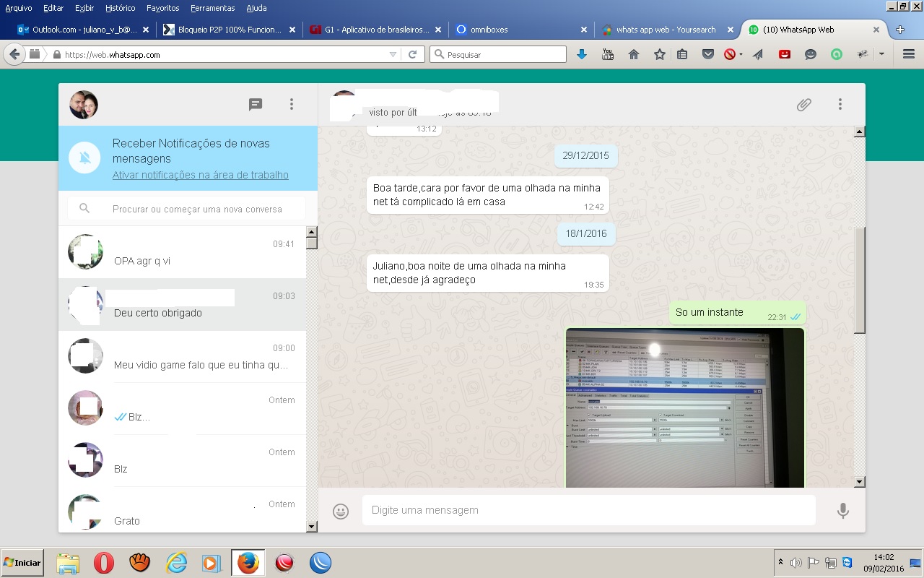Open the Firefox hamburger menu
Screen dimensions: 924x578
909,54
